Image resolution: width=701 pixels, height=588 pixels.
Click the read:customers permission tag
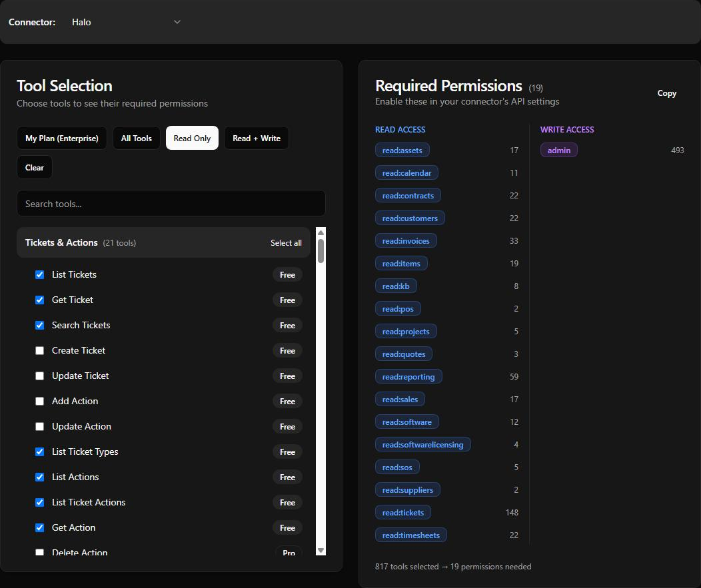coord(410,218)
